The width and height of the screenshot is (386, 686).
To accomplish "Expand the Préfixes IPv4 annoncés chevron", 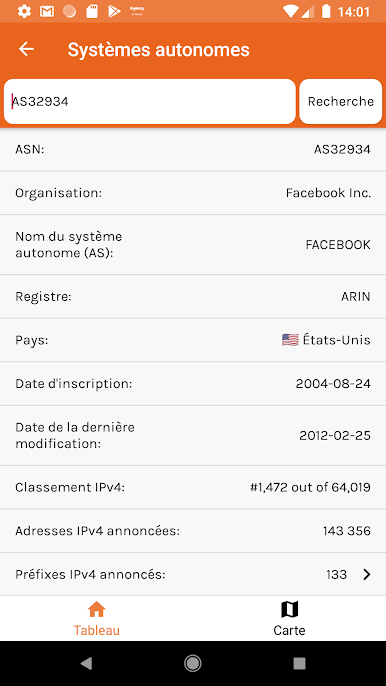I will pyautogui.click(x=367, y=574).
